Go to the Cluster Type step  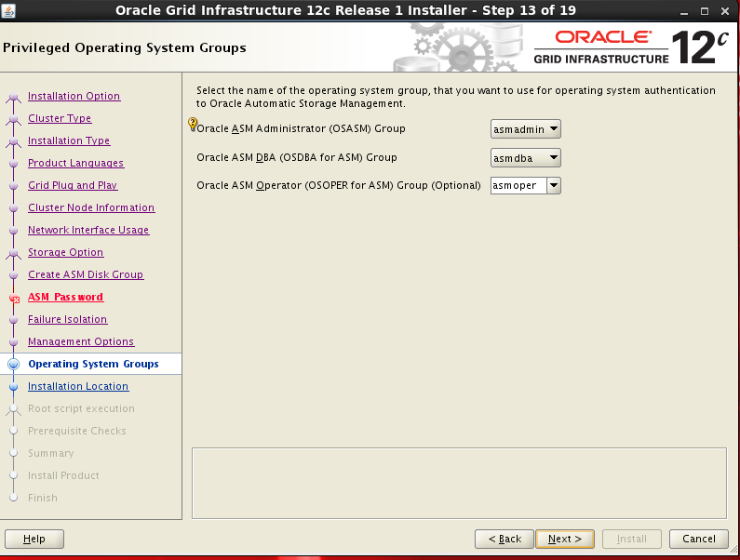click(60, 118)
